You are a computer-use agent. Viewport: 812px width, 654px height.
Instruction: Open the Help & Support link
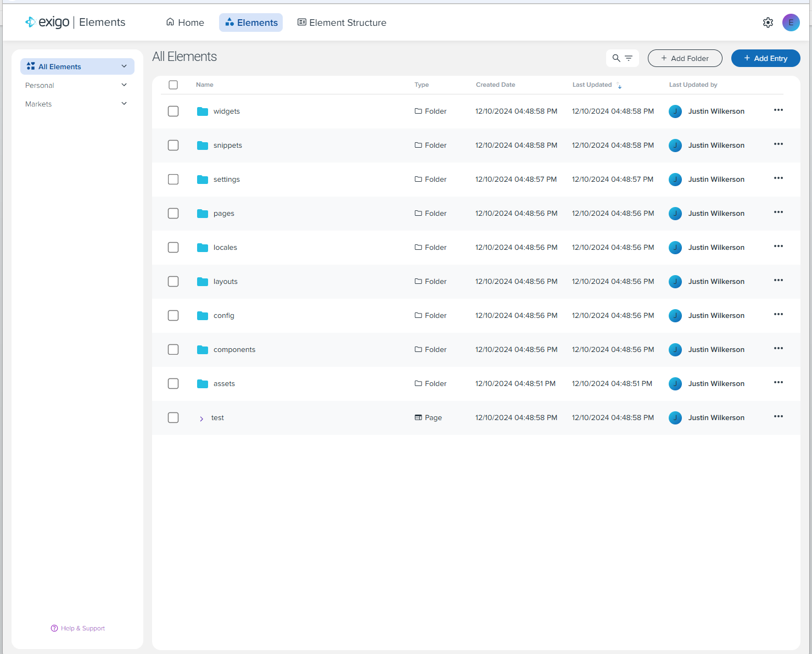click(77, 628)
